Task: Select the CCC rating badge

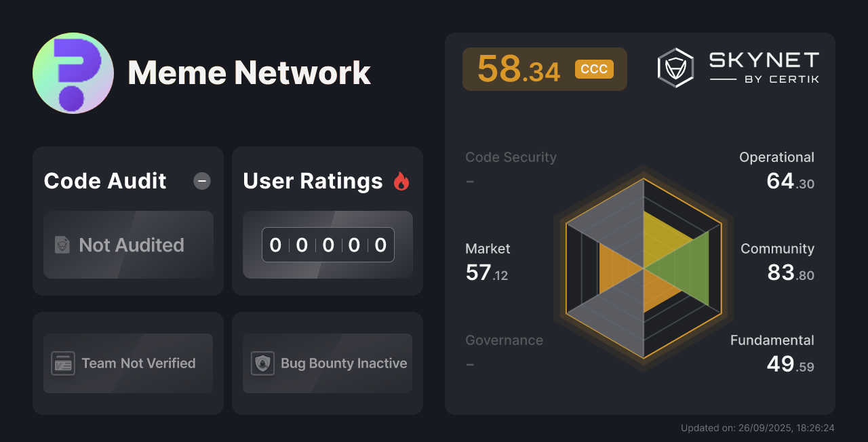Action: pyautogui.click(x=594, y=69)
